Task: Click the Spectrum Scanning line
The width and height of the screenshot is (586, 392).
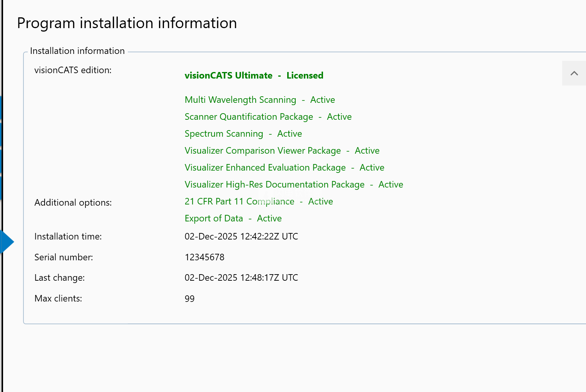Action: 243,134
